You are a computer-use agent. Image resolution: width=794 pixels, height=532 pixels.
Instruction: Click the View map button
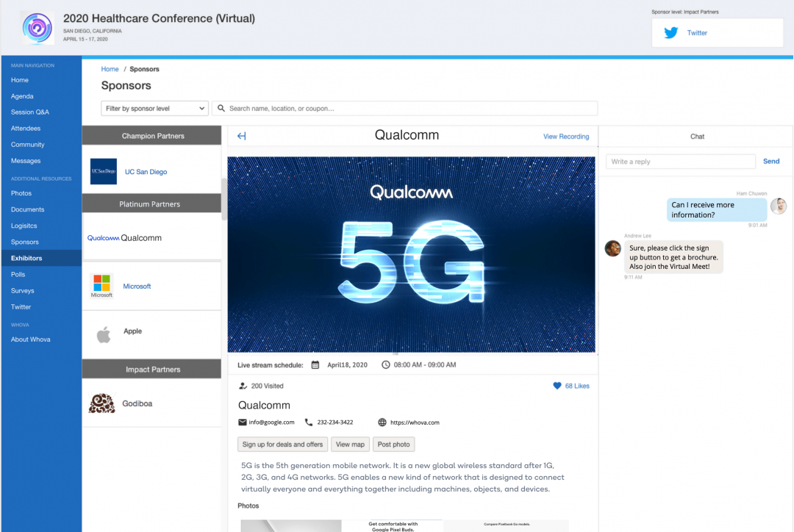pyautogui.click(x=350, y=445)
